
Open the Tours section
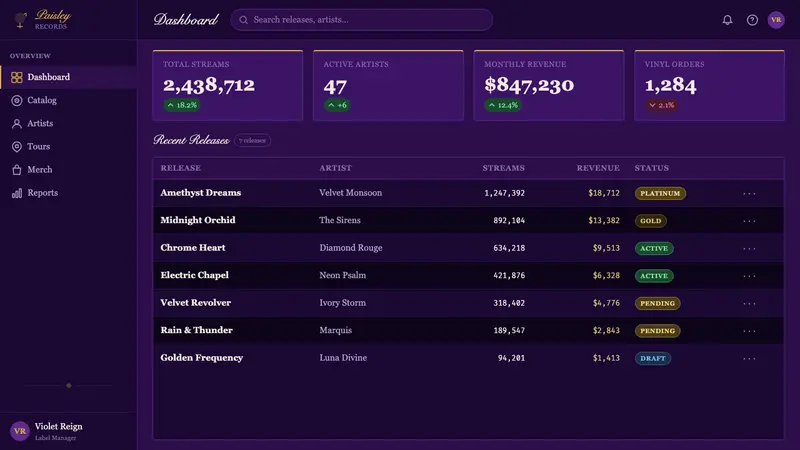[68, 146]
